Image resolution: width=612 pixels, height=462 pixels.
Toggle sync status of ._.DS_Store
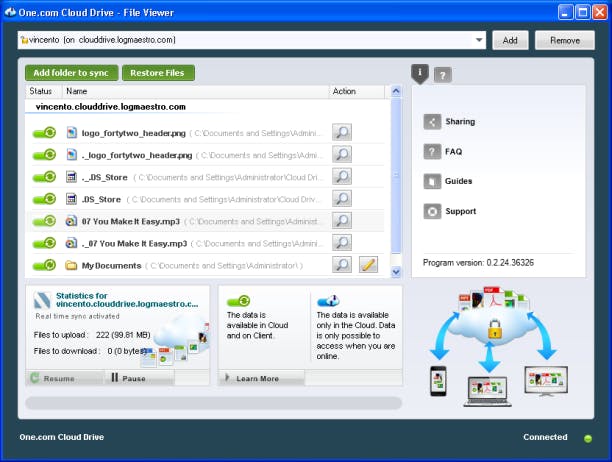point(44,177)
